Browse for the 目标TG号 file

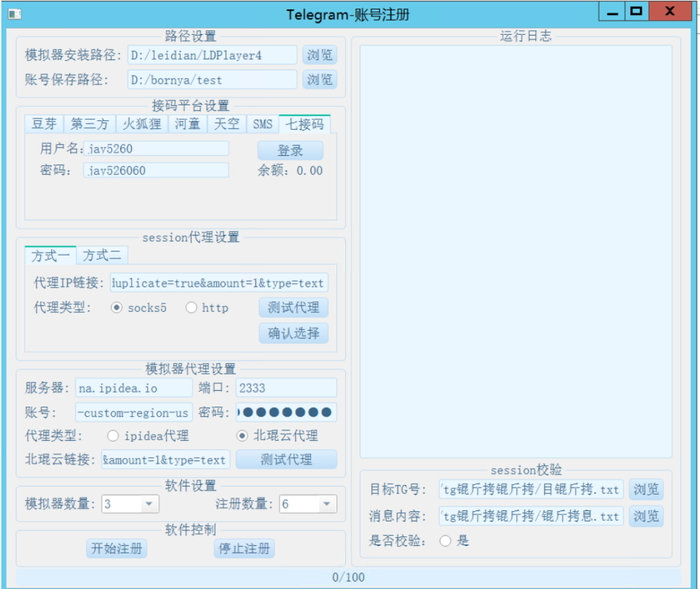(646, 489)
